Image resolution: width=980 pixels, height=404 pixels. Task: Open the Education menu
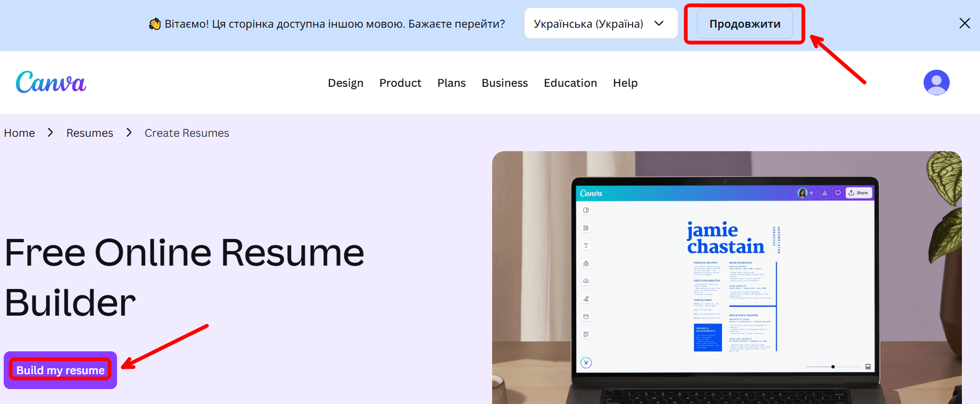tap(570, 83)
